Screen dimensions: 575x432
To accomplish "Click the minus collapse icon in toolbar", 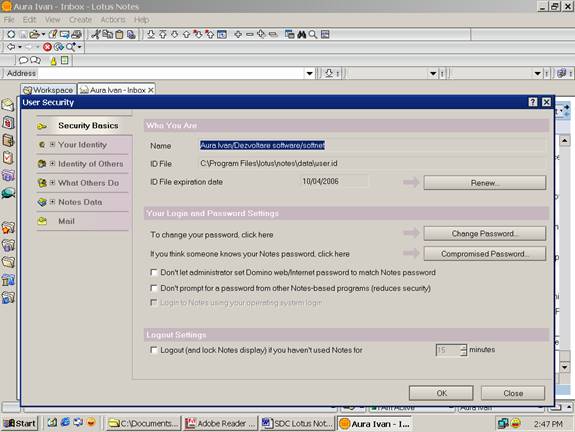I will tap(250, 34).
